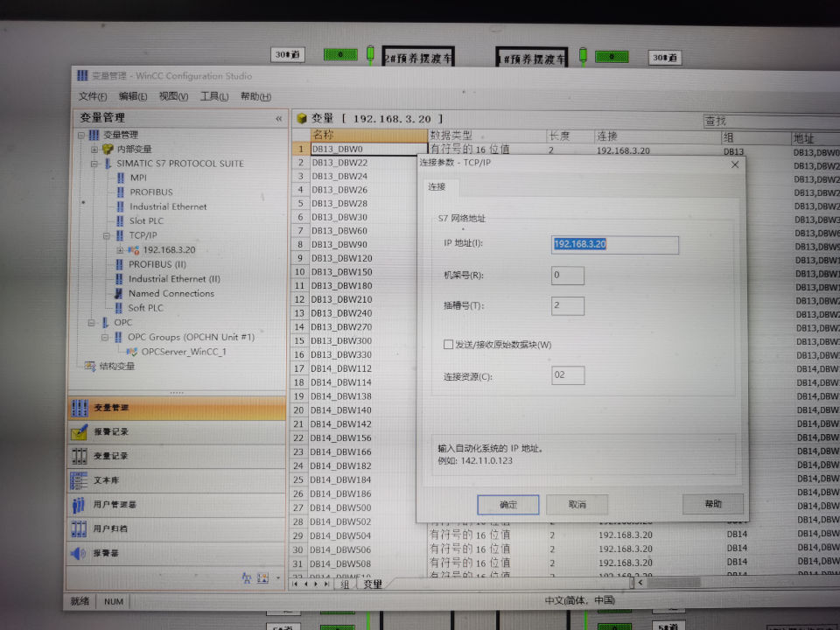The height and width of the screenshot is (630, 840).
Task: Click the IP 地址(I) input field
Action: [x=615, y=245]
